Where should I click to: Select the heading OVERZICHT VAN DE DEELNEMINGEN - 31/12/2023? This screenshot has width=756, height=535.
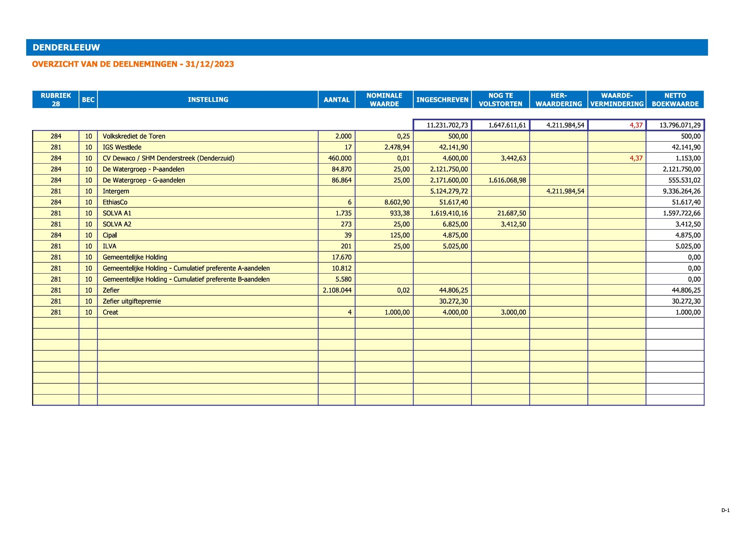click(x=133, y=64)
